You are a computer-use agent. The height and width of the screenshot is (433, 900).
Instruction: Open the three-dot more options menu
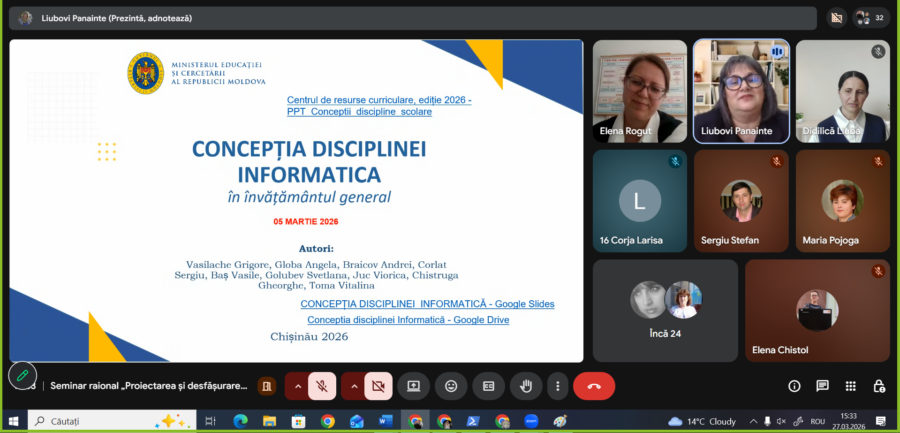557,385
